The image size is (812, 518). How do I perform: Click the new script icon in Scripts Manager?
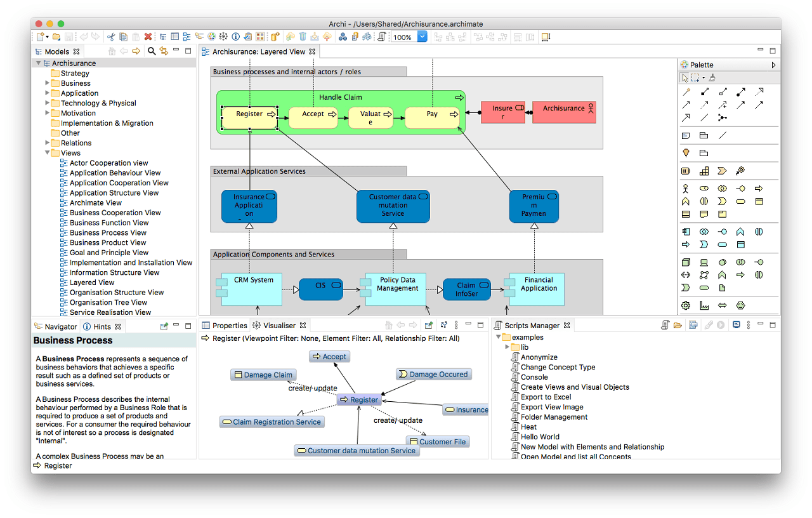665,325
